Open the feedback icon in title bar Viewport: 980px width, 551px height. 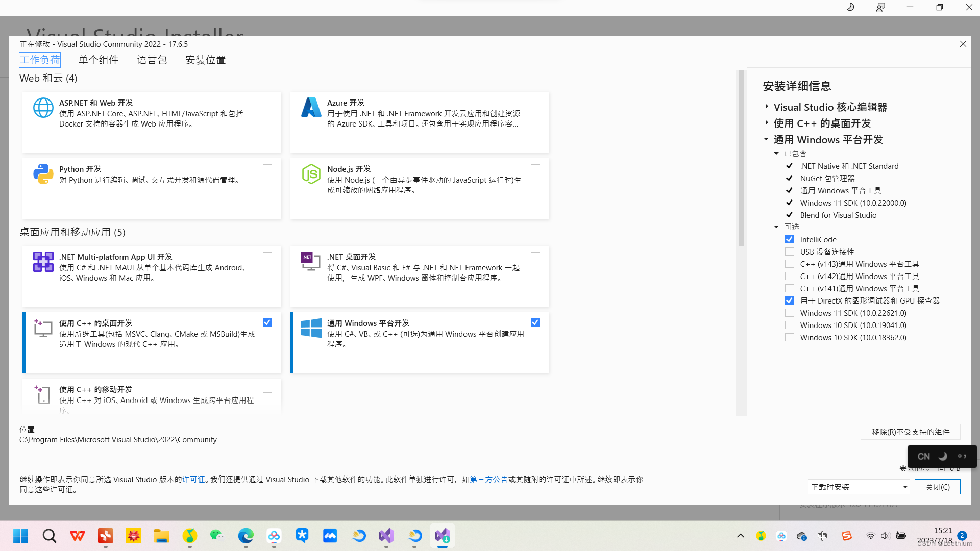(x=880, y=7)
